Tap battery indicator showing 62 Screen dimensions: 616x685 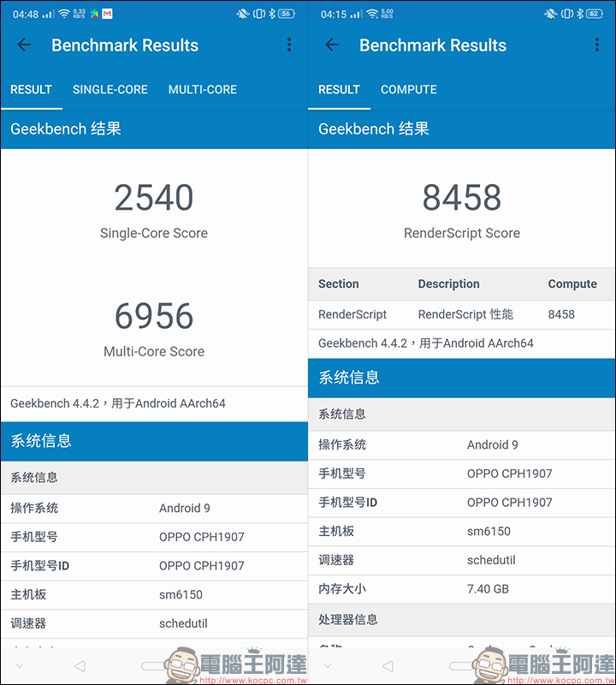594,14
